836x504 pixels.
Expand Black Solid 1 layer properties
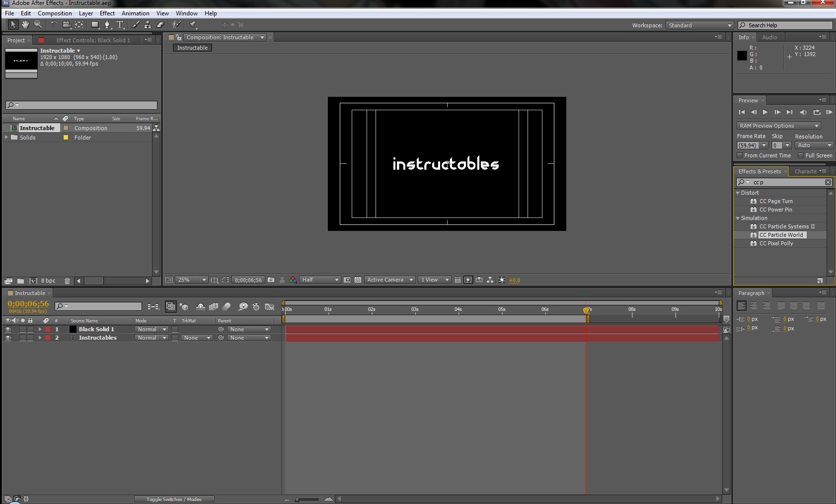(x=40, y=329)
